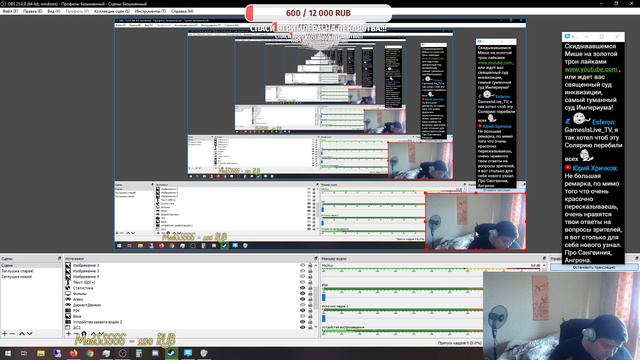The height and width of the screenshot is (360, 640).
Task: Hide the Устройство захвата видео 2 source
Action: [302, 322]
